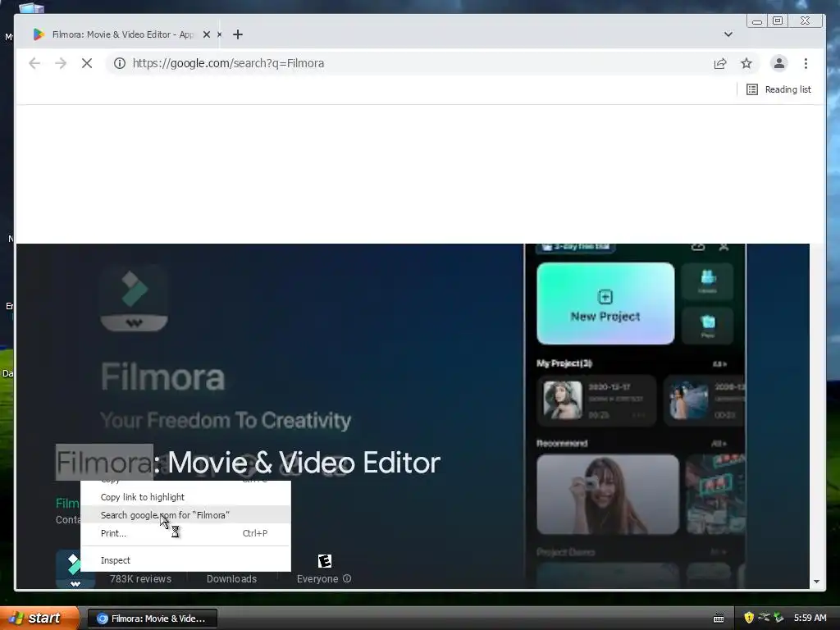Click the security shield tray icon

(x=749, y=618)
